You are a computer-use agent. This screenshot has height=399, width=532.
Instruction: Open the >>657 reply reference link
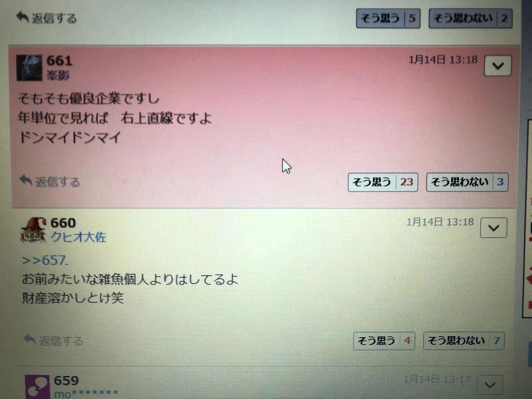point(45,260)
